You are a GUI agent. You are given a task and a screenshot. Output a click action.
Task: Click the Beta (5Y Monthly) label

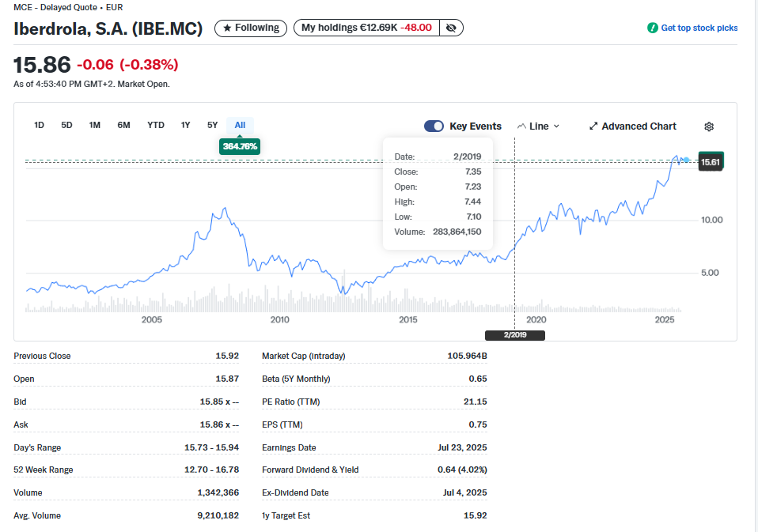(296, 379)
